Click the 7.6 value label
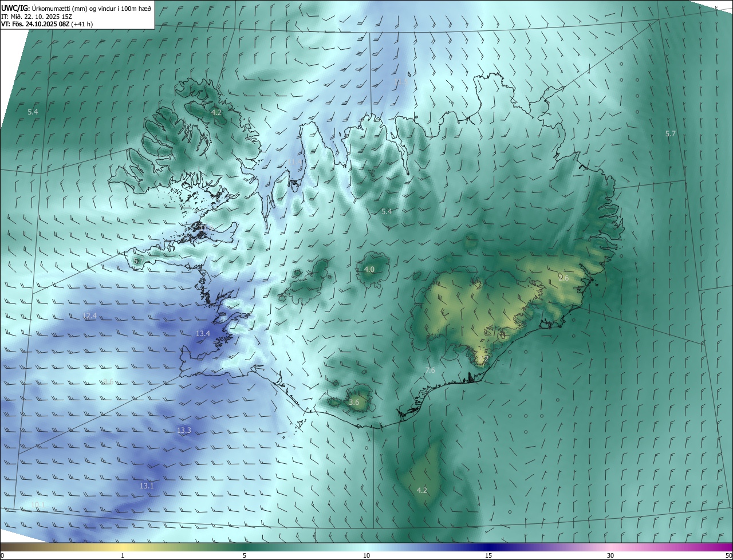 tap(430, 370)
